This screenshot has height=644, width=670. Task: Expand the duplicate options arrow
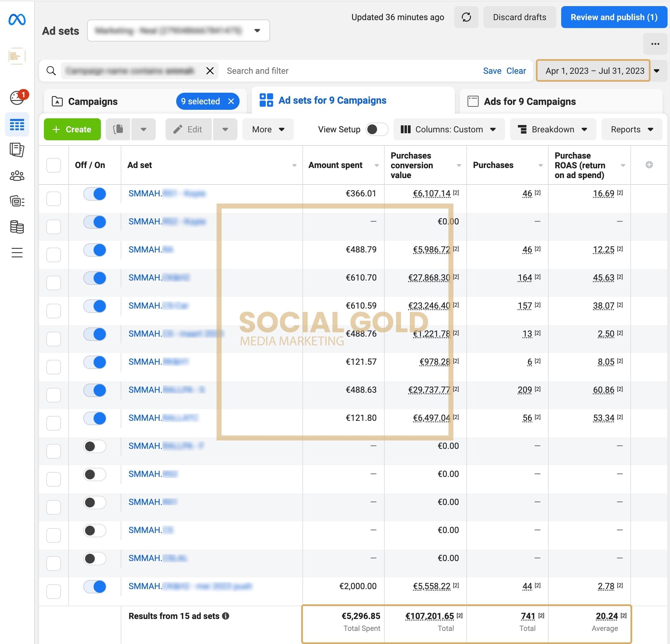pyautogui.click(x=144, y=129)
